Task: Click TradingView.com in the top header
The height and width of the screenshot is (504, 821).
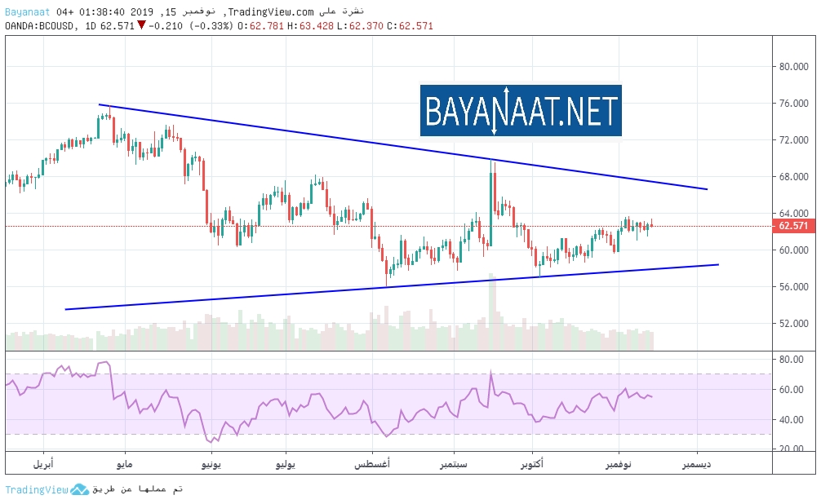Action: [x=271, y=12]
